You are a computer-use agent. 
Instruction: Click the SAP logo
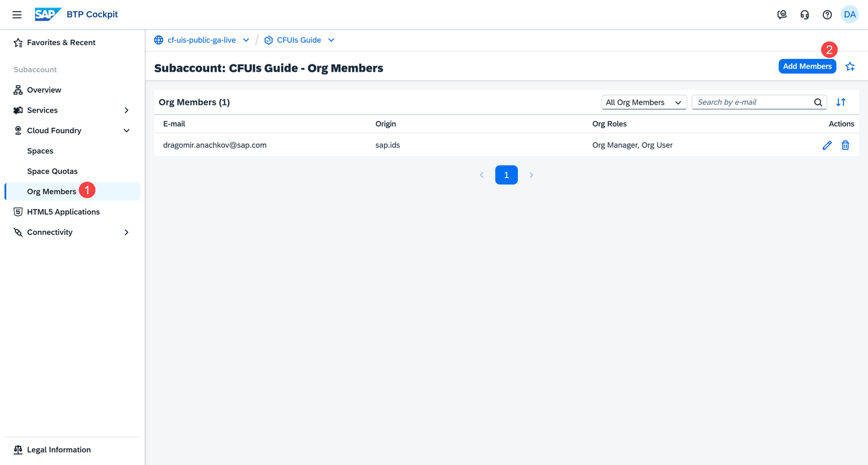[x=48, y=14]
